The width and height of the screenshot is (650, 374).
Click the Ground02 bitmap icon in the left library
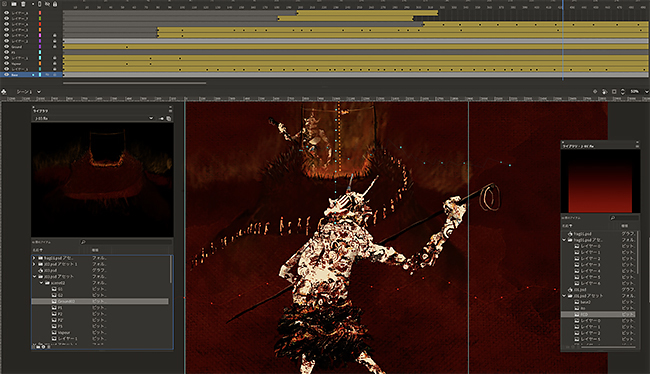(x=54, y=301)
